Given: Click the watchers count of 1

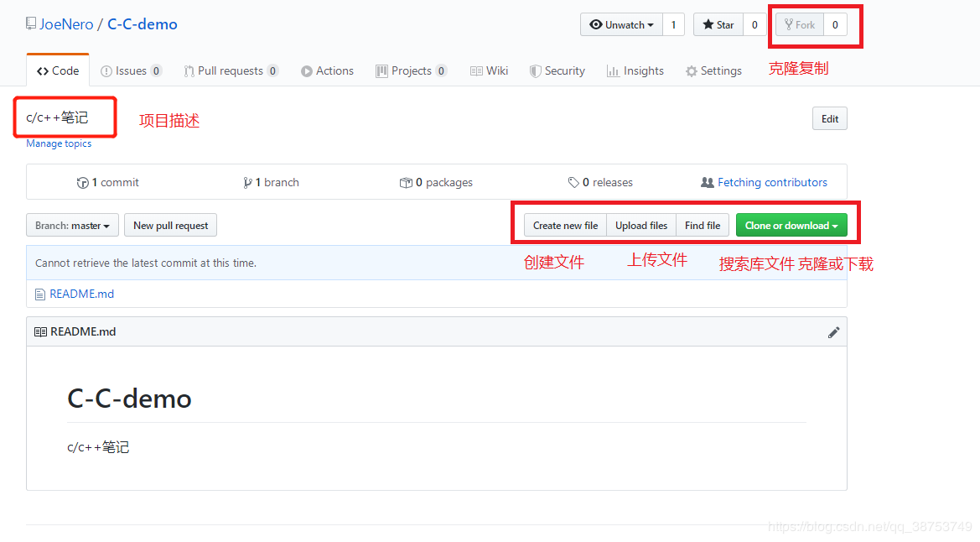Looking at the screenshot, I should pos(673,24).
